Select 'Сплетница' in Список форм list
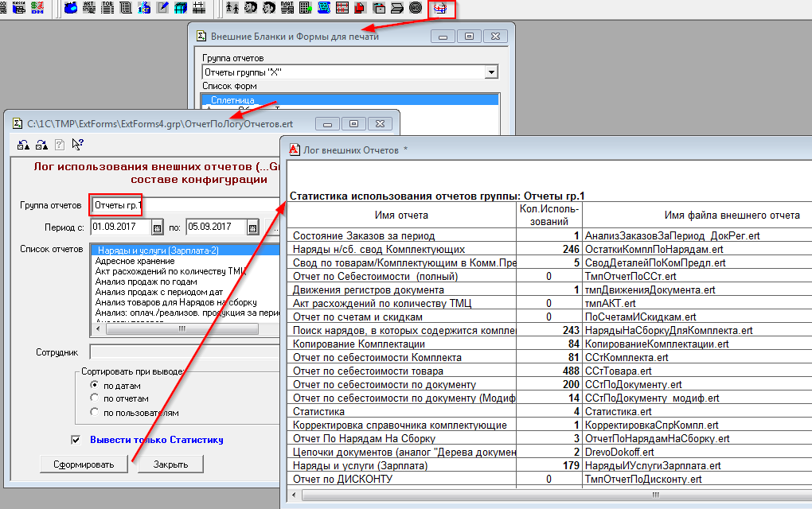The image size is (812, 509). (349, 100)
